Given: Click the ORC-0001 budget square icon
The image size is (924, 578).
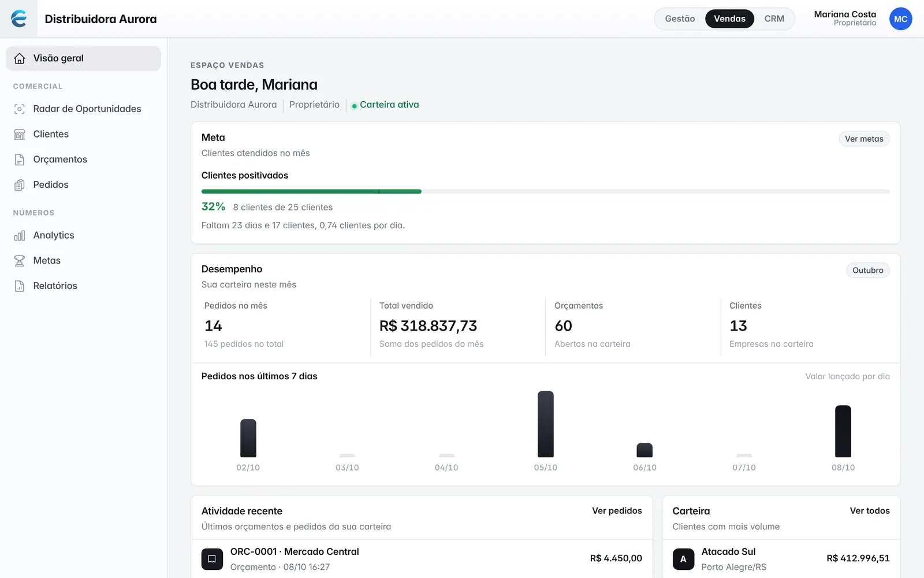Looking at the screenshot, I should (x=212, y=559).
